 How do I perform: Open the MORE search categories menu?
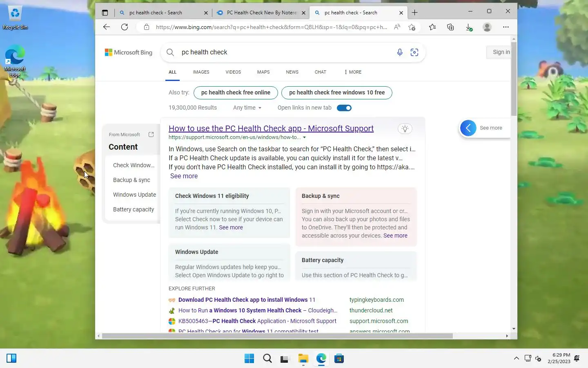pyautogui.click(x=353, y=72)
